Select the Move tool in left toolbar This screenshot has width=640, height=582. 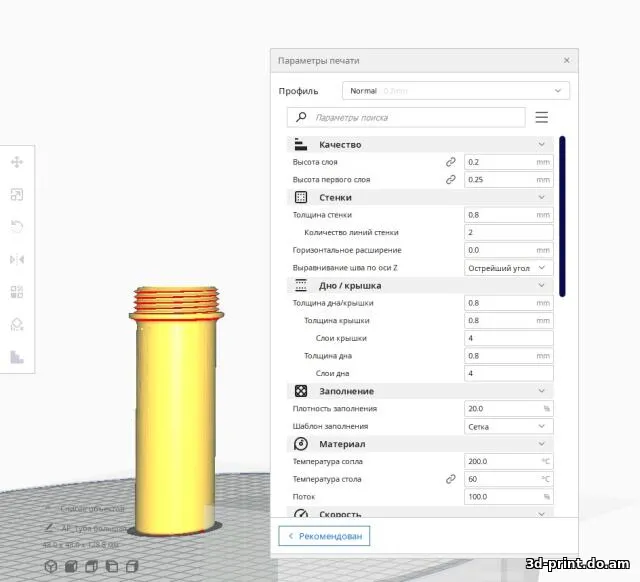tap(17, 162)
